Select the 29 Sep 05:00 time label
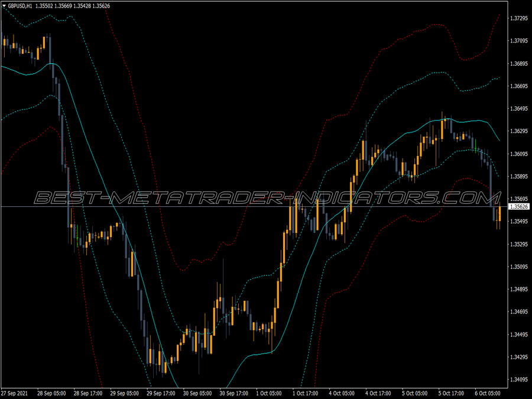The image size is (532, 399). 124,393
